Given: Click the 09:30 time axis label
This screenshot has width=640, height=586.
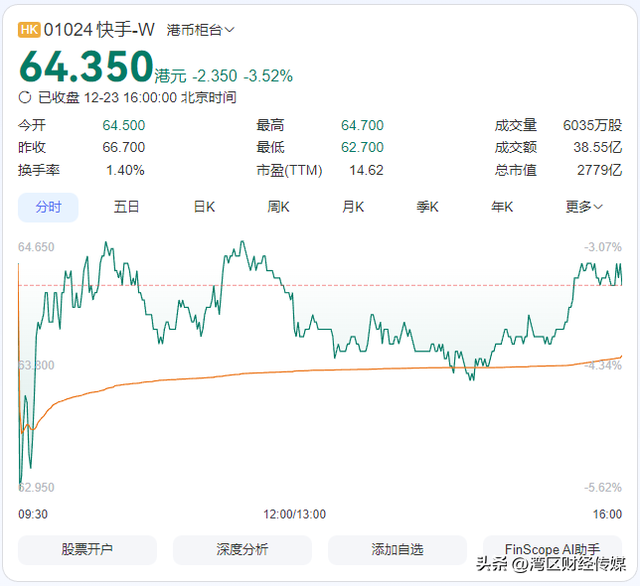Looking at the screenshot, I should click(33, 514).
